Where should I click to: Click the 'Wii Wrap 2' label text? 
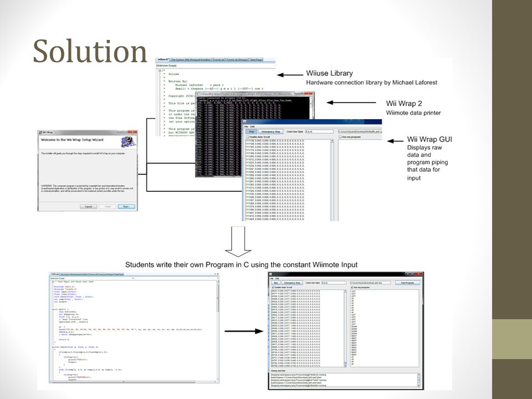pyautogui.click(x=404, y=104)
